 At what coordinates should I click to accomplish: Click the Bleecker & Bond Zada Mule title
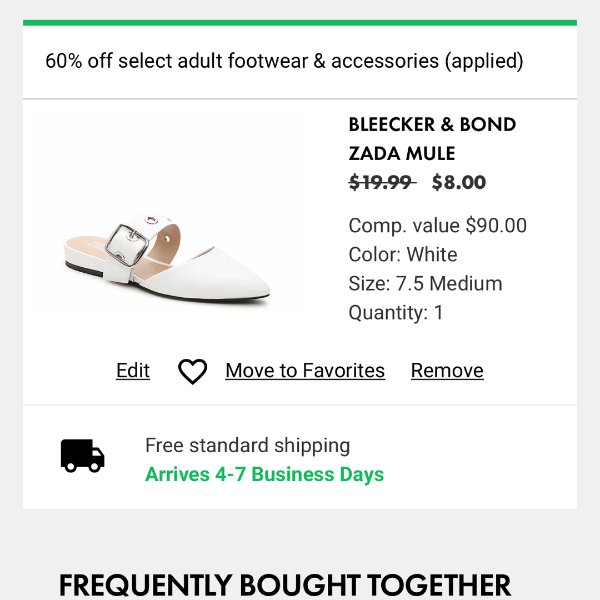click(432, 139)
